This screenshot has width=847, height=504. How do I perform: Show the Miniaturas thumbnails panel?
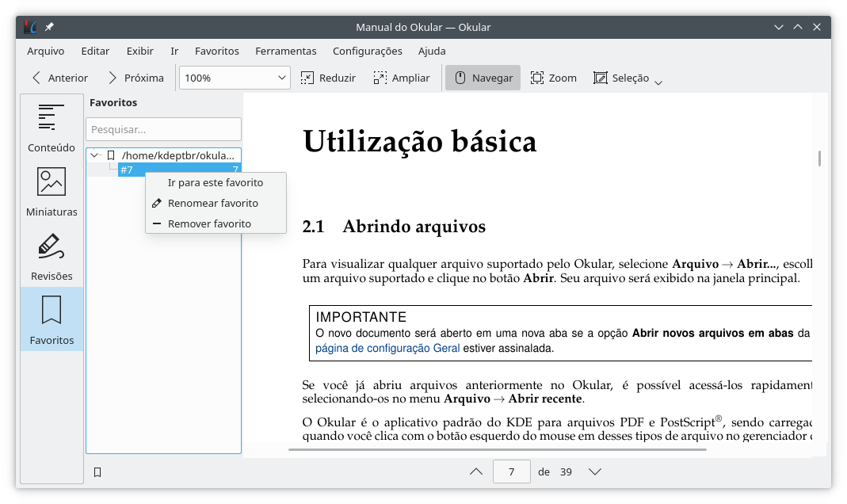[x=52, y=191]
